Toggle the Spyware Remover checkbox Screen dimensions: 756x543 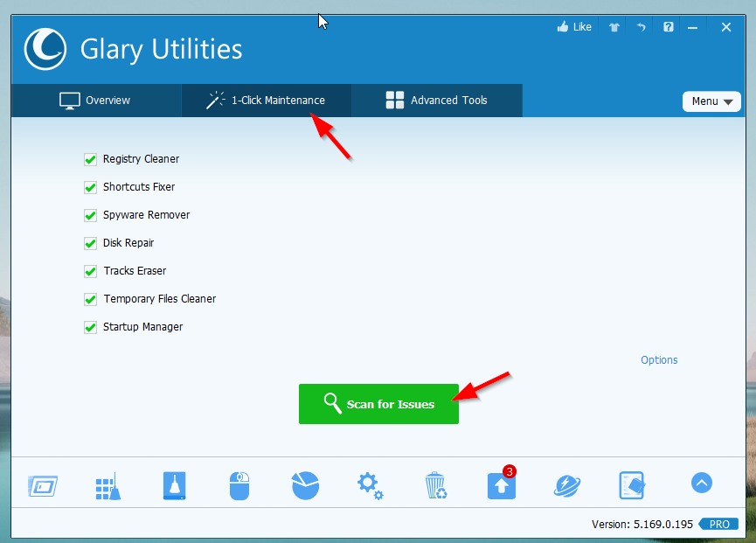coord(90,215)
